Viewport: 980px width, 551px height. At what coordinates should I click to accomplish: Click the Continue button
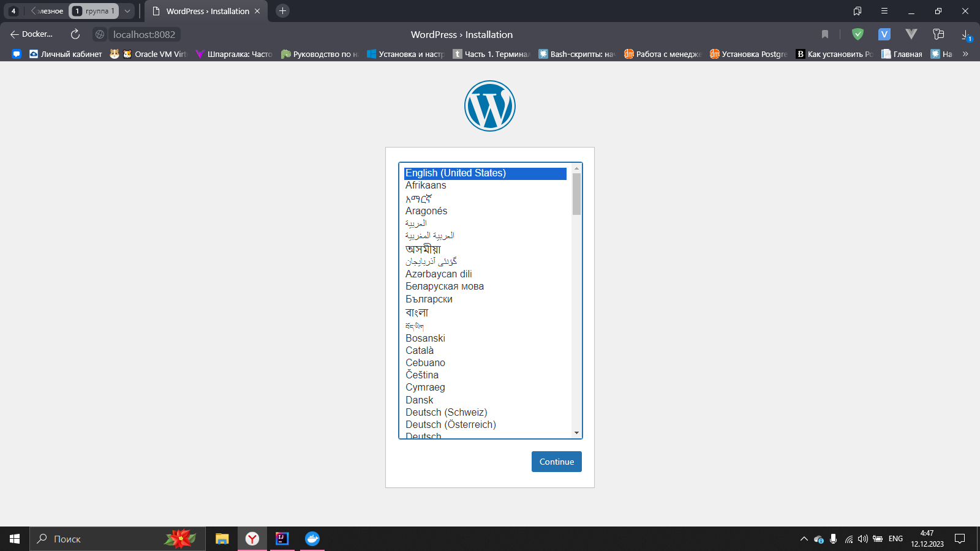[557, 462]
